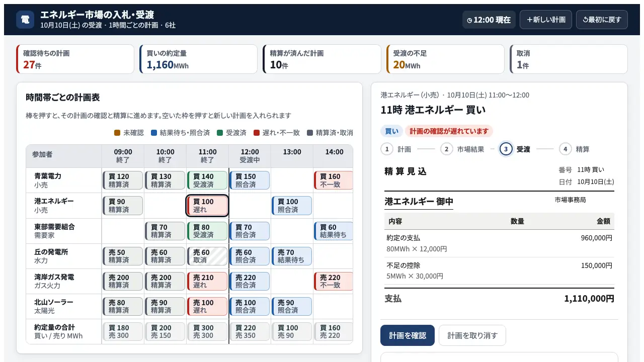Open 青葉電力 14:00 買 160 不一致 bar
The width and height of the screenshot is (644, 362).
(333, 180)
